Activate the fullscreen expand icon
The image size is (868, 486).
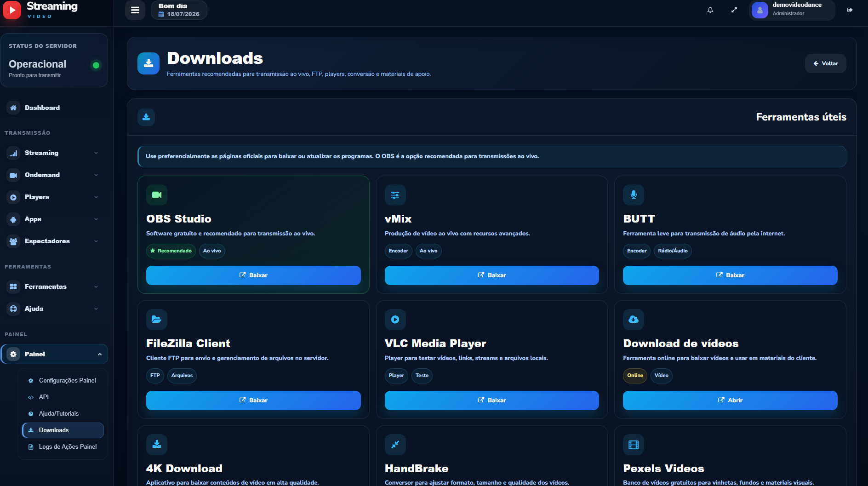(x=734, y=10)
